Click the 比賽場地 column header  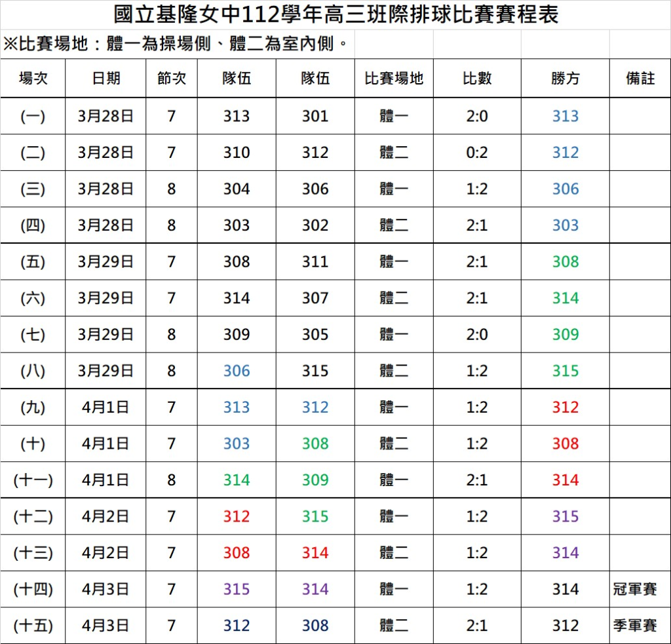pos(394,79)
